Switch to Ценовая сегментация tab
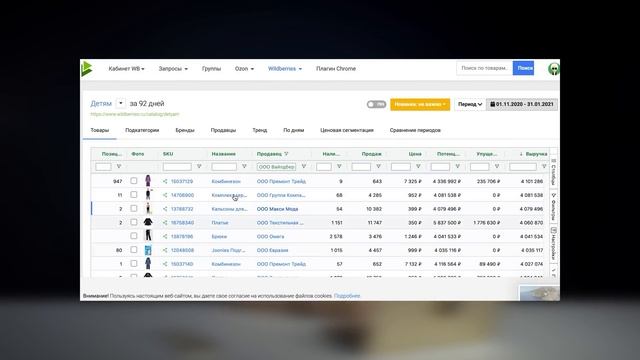Image resolution: width=640 pixels, height=360 pixels. pyautogui.click(x=347, y=130)
